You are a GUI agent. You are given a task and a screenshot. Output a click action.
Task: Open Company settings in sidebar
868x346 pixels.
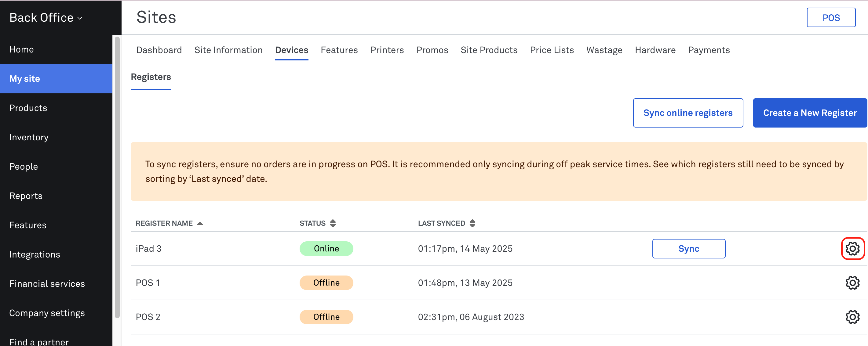pos(56,313)
